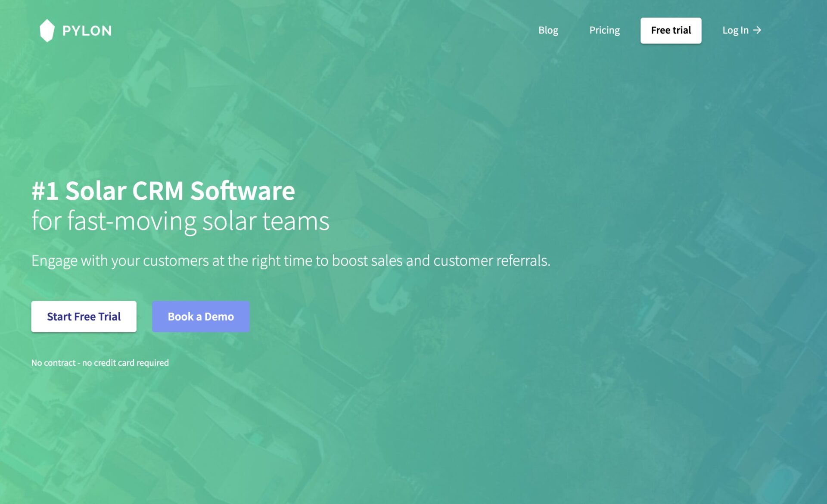Select the headline '#1 Solar CRM Software'
This screenshot has height=504, width=827.
pos(163,191)
